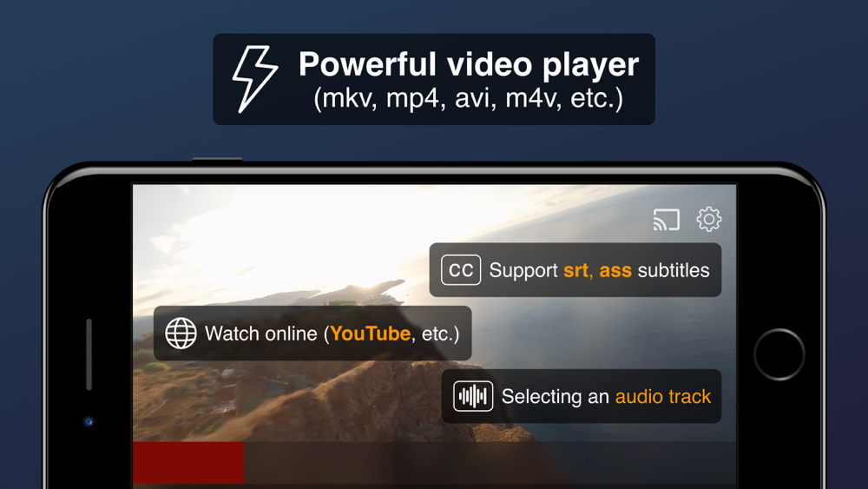The width and height of the screenshot is (868, 489).
Task: Select the 'Support srt, ass subtitles' banner
Action: tap(575, 270)
